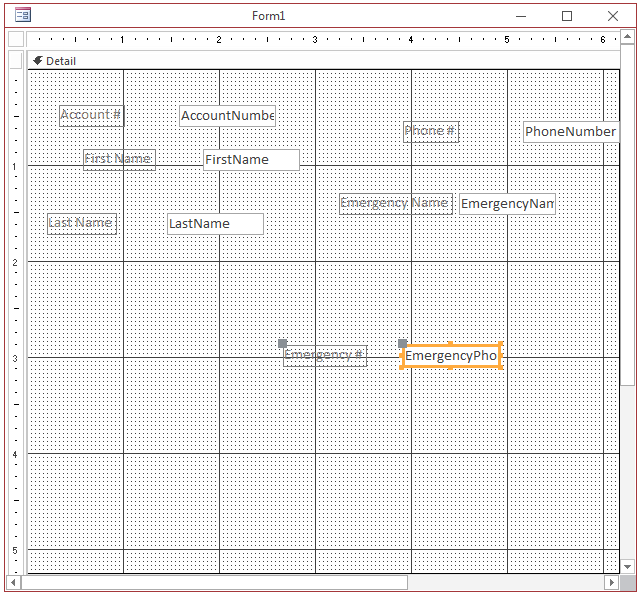641x596 pixels.
Task: Click the horizontal scrollbar right arrow
Action: (612, 583)
